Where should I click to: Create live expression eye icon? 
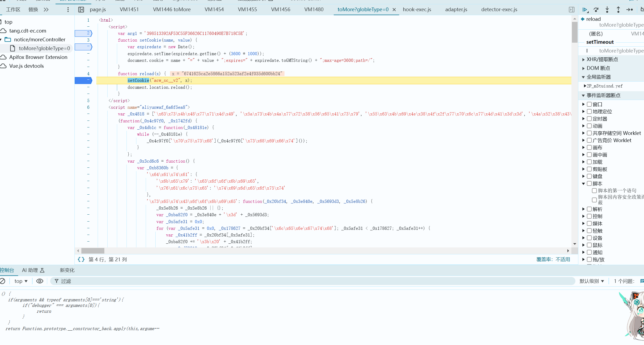(40, 281)
